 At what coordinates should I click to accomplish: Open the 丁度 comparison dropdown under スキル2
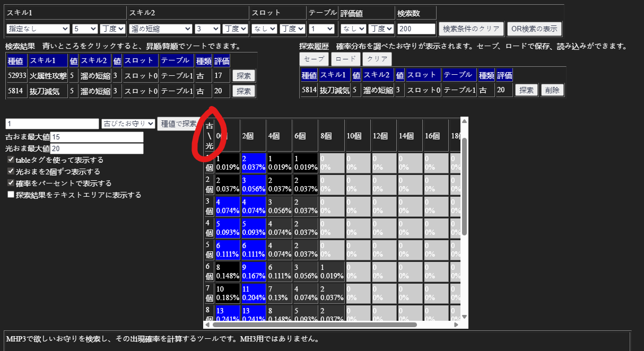236,29
